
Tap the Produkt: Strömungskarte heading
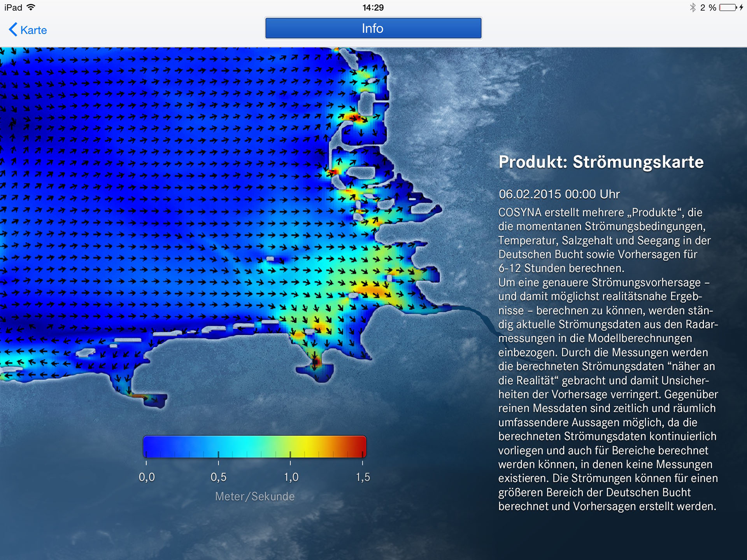coord(601,162)
